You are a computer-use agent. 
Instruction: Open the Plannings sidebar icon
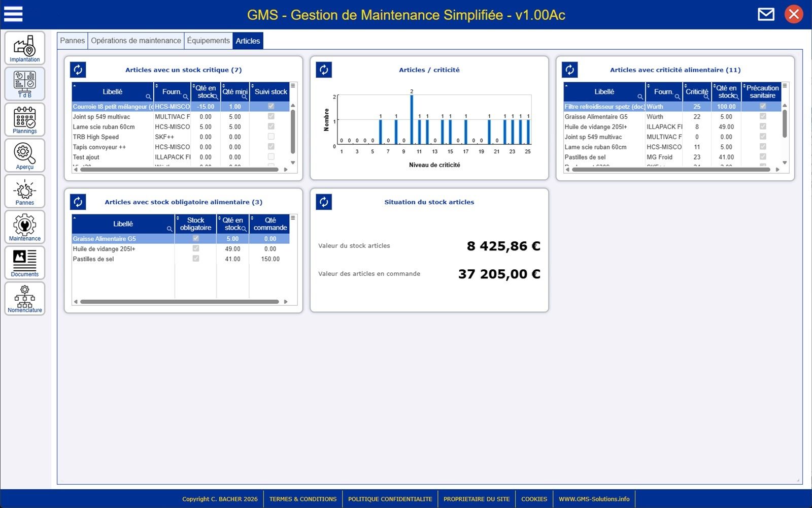(x=25, y=119)
